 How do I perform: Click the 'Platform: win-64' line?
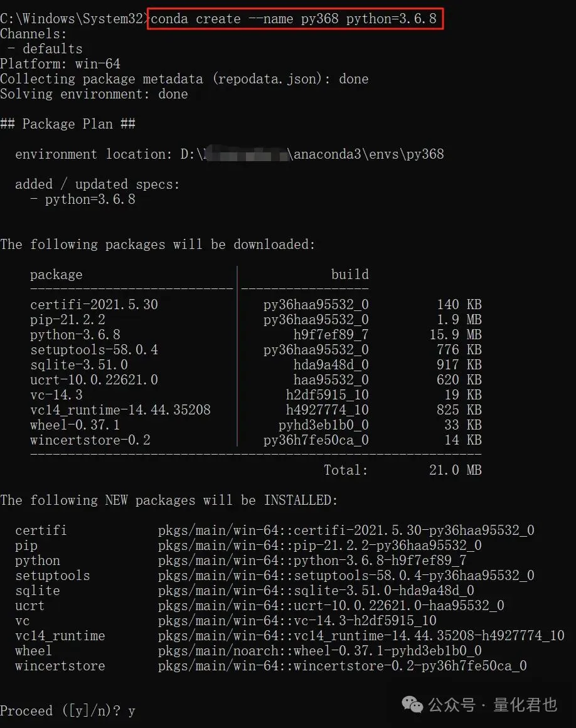[60, 63]
